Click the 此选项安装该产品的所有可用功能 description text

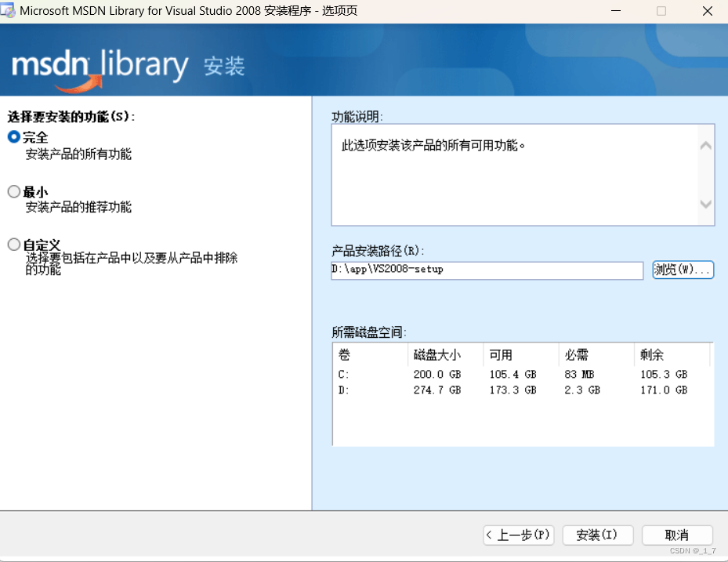[x=433, y=145]
